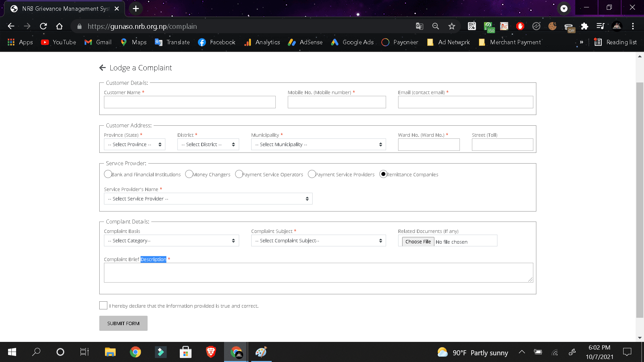Choose the Money Changers radio option

click(x=189, y=174)
